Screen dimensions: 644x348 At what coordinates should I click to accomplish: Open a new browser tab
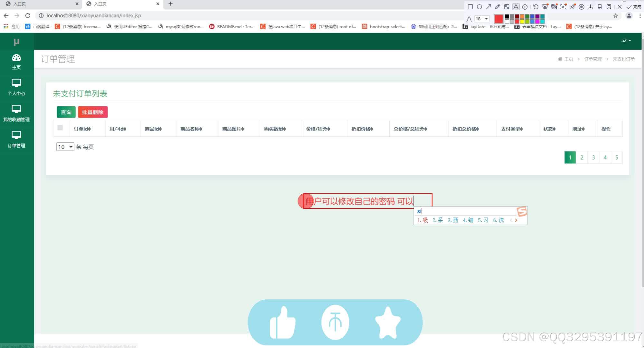[171, 4]
